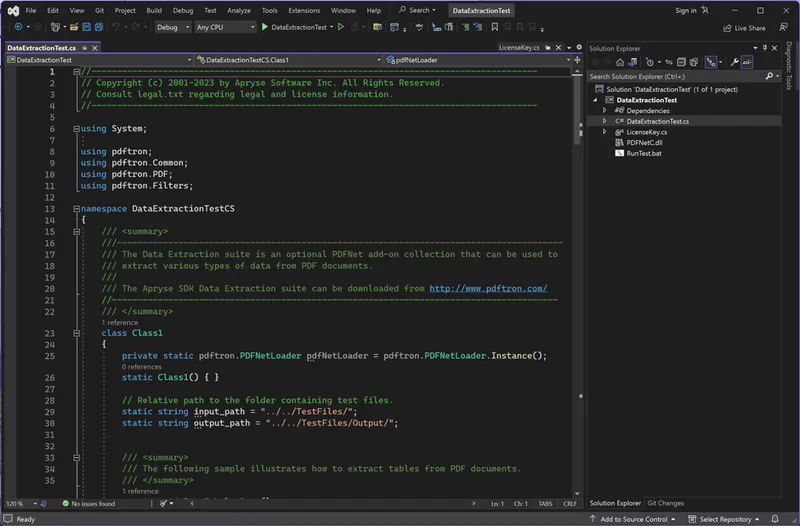The image size is (800, 526).
Task: Expand the Dependencies node
Action: tap(605, 110)
